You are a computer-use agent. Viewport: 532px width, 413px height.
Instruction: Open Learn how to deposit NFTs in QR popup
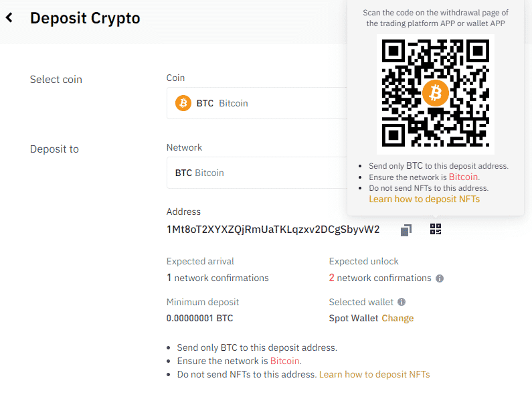[424, 199]
